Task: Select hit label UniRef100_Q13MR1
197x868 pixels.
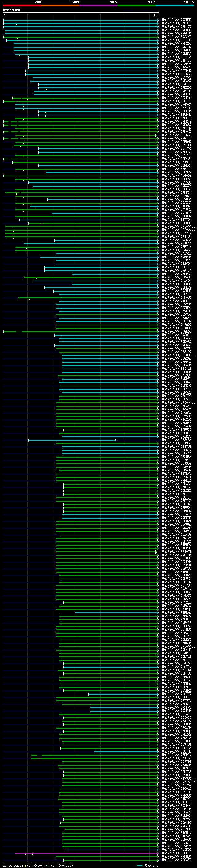Action: (x=177, y=690)
